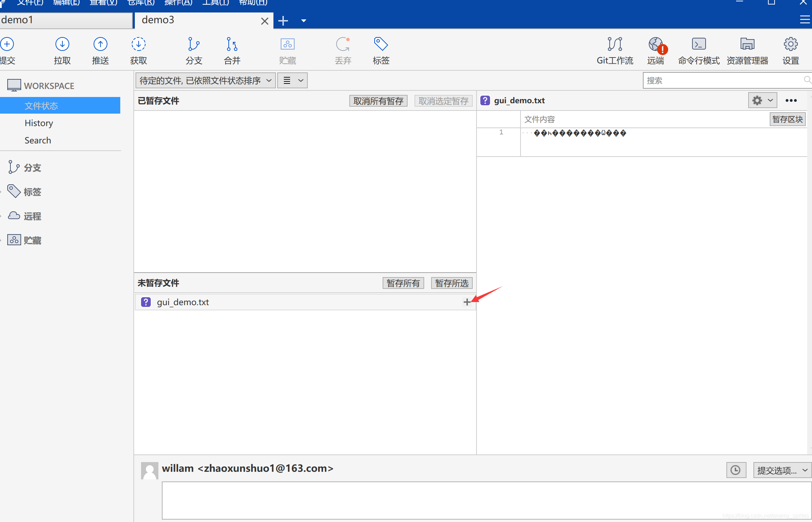The image size is (812, 522).
Task: Click the 暂存所有 (stage all) button
Action: [x=403, y=283]
